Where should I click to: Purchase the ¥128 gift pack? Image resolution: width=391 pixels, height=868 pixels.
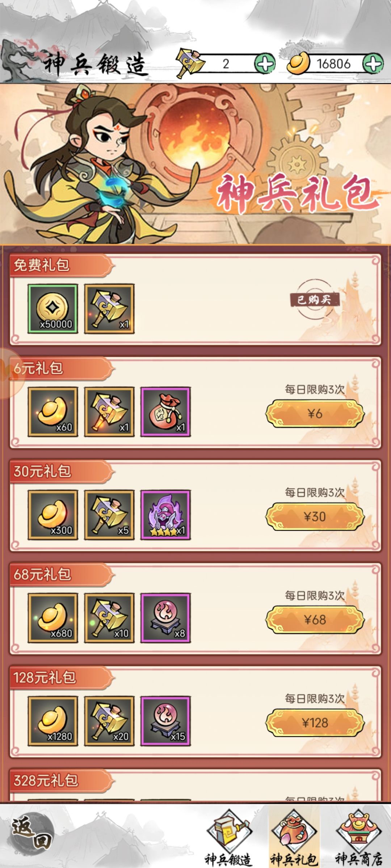click(x=315, y=723)
